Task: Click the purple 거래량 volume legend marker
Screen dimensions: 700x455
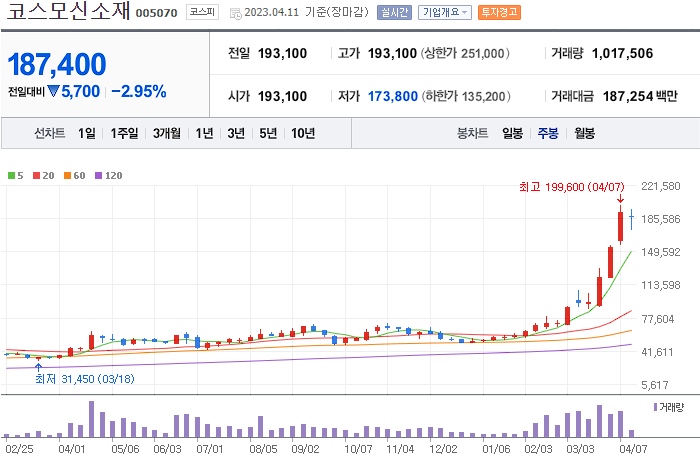Action: point(655,407)
